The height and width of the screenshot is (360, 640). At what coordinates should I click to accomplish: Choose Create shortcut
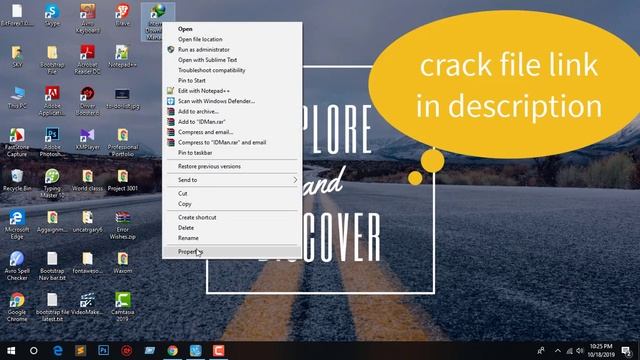[x=232, y=217]
